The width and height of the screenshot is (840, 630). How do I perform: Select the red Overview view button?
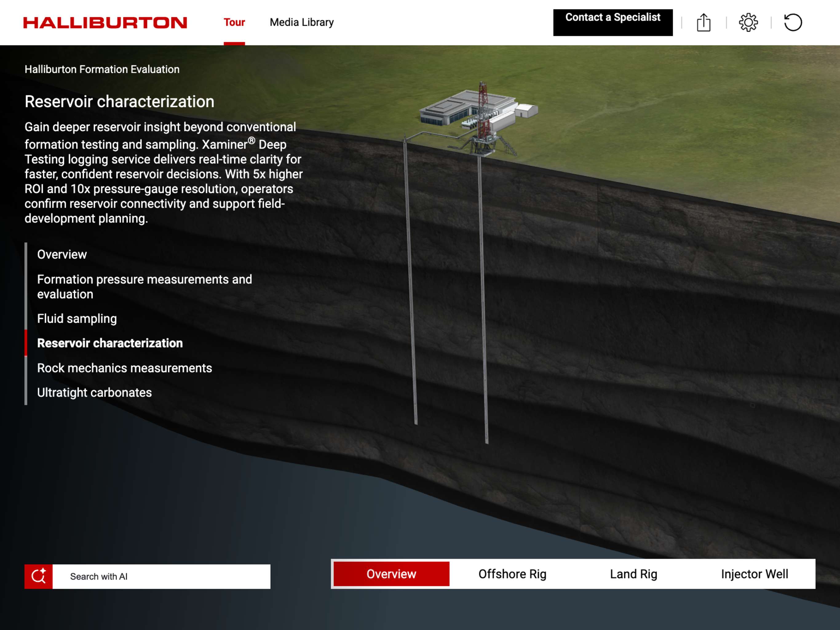tap(391, 574)
